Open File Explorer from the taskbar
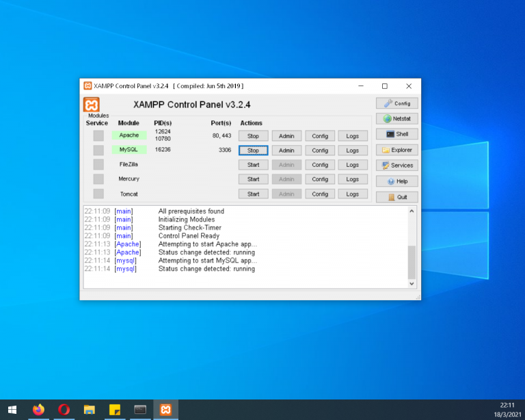The image size is (525, 420). click(x=90, y=410)
